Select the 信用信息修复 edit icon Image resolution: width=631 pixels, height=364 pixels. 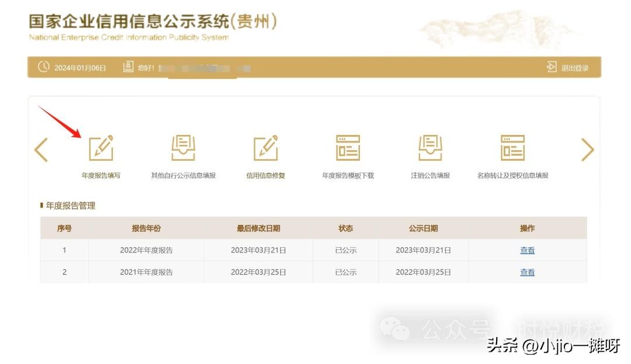(x=266, y=148)
